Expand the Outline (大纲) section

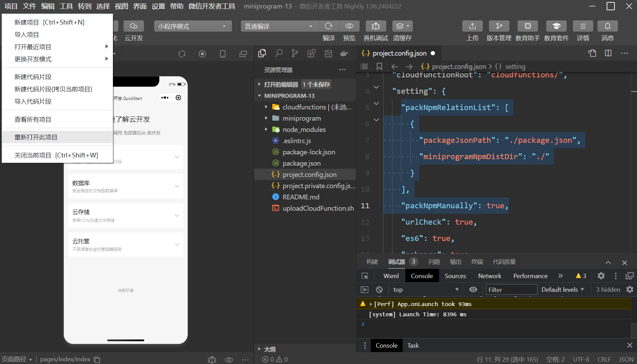260,349
